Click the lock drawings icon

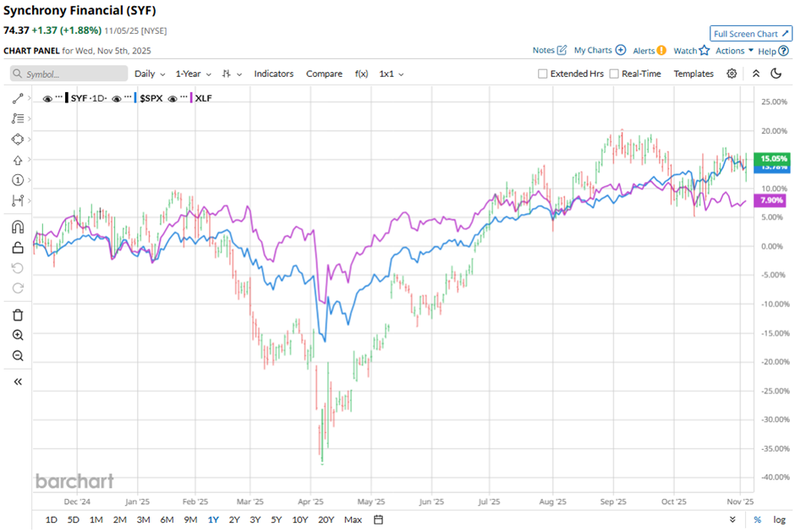(18, 248)
